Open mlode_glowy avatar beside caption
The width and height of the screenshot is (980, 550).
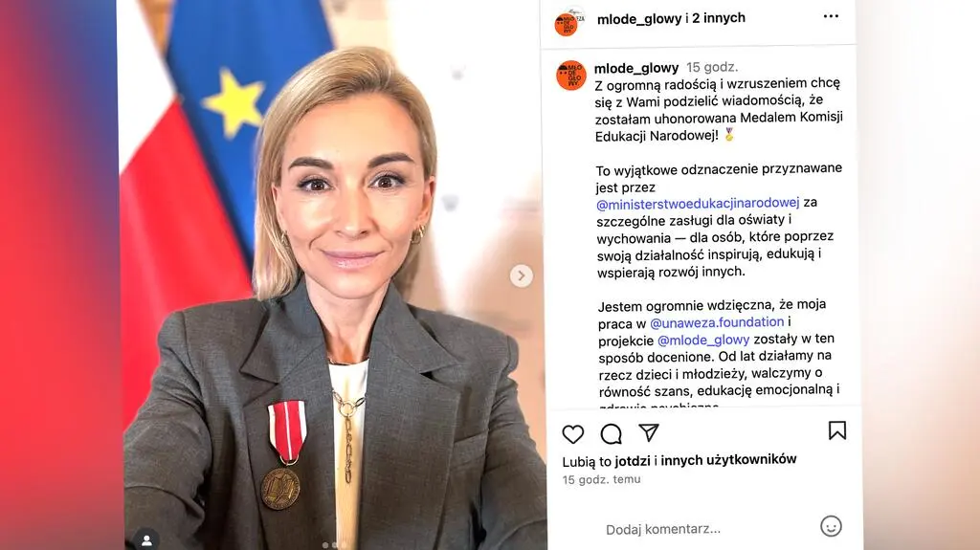(570, 76)
